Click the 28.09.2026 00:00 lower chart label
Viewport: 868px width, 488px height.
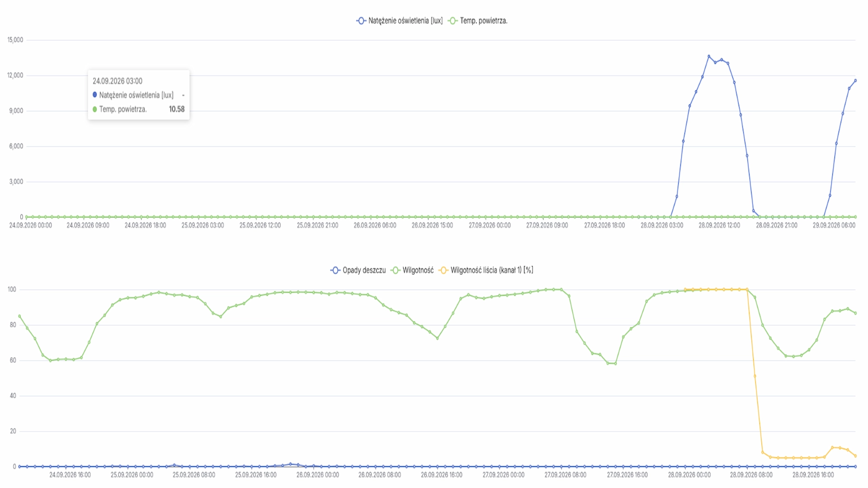click(689, 474)
